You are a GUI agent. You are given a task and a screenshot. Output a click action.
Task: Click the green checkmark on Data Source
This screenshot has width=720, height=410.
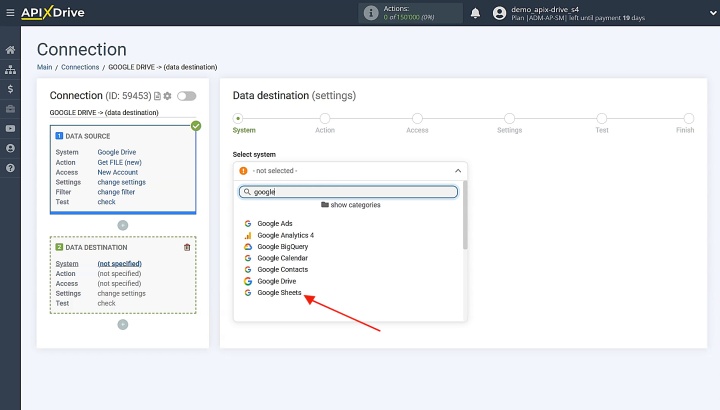coord(196,126)
